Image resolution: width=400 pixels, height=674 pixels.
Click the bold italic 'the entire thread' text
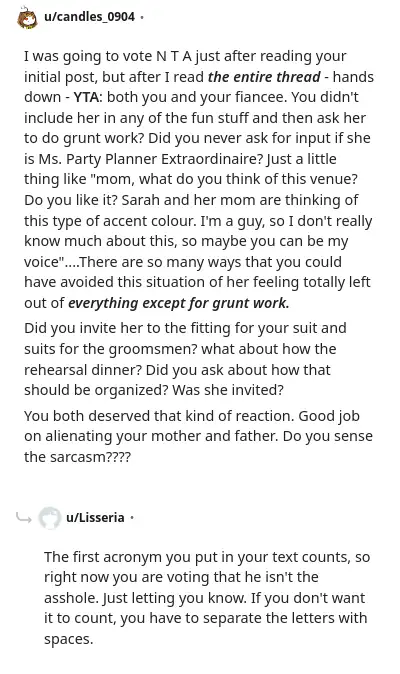264,77
